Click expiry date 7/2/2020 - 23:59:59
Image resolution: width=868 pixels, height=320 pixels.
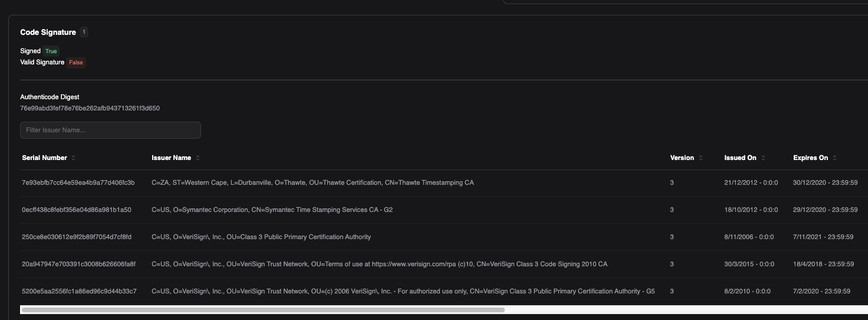(x=821, y=292)
